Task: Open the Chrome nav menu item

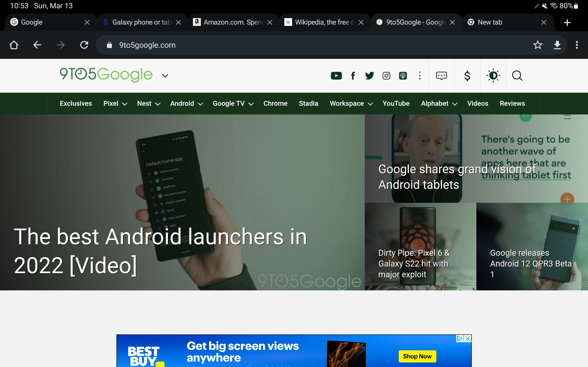Action: (275, 104)
